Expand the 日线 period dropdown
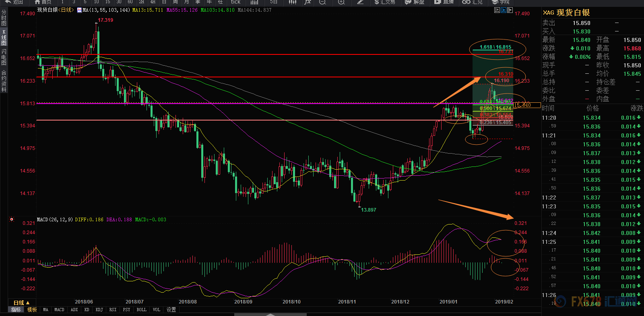Image resolution: width=644 pixels, height=316 pixels. 21,303
